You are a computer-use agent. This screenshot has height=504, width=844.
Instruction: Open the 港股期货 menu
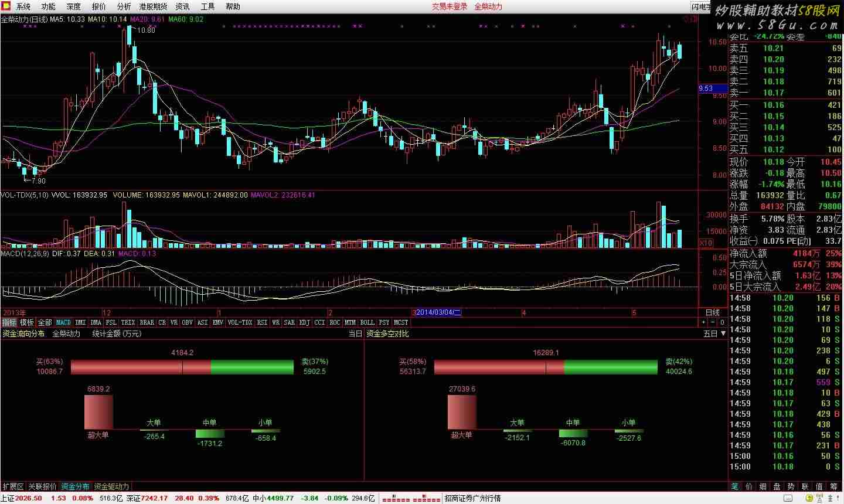tap(153, 6)
